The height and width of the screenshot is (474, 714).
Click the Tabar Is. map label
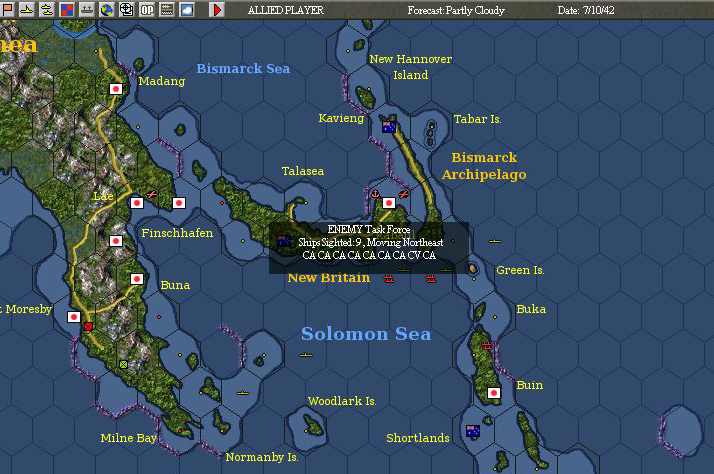click(477, 119)
